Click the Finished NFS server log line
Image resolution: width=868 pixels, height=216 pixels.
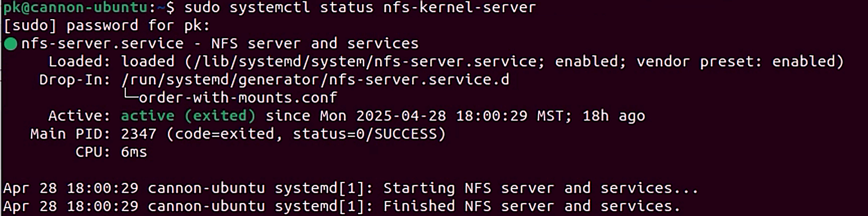341,206
